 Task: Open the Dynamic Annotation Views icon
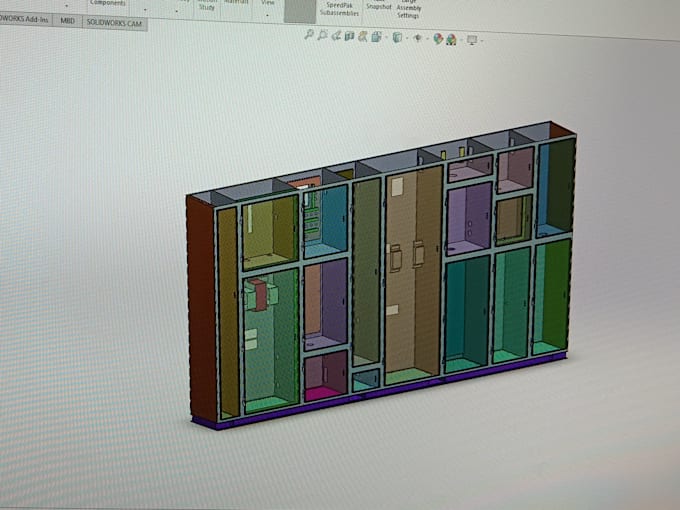[363, 37]
